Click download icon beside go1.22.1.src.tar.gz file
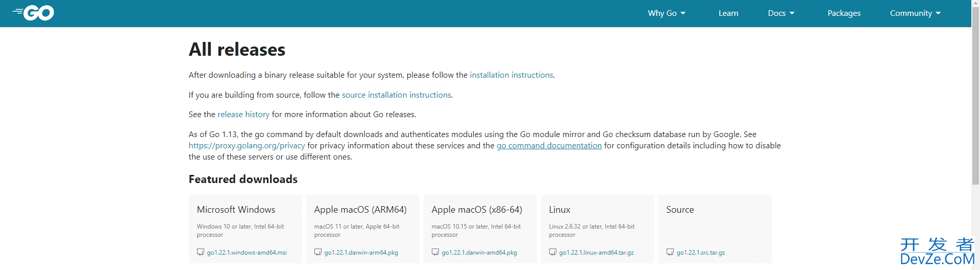Screen dimensions: 980x270 coord(670,252)
